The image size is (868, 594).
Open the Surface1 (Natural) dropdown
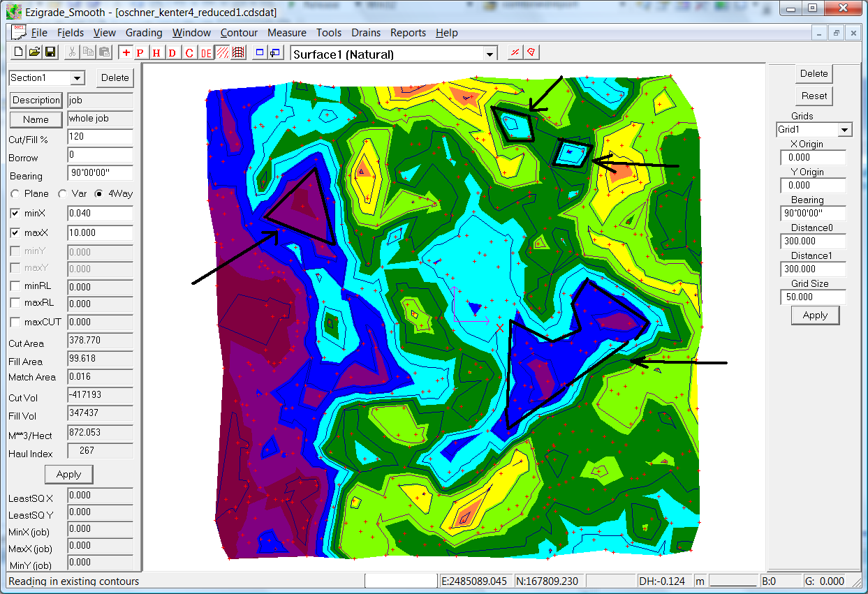(x=490, y=54)
